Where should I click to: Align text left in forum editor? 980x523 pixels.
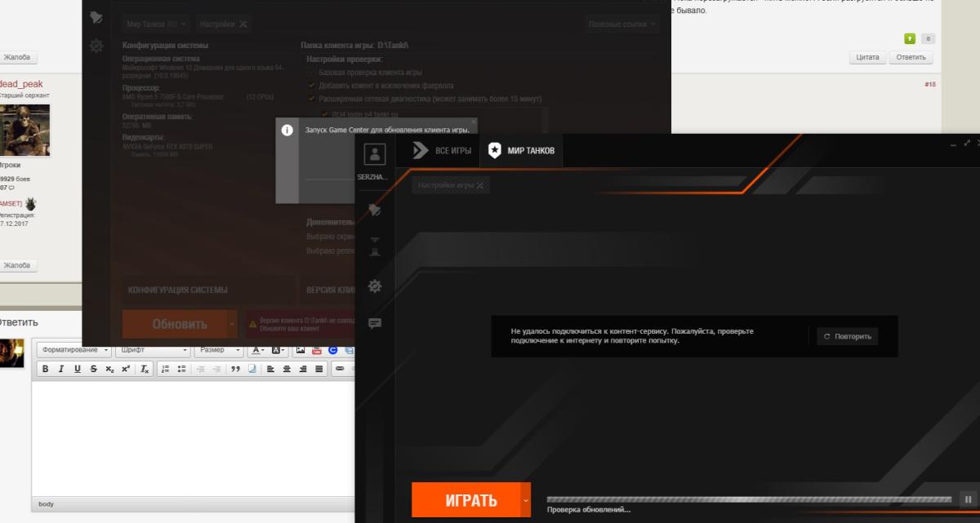(270, 369)
